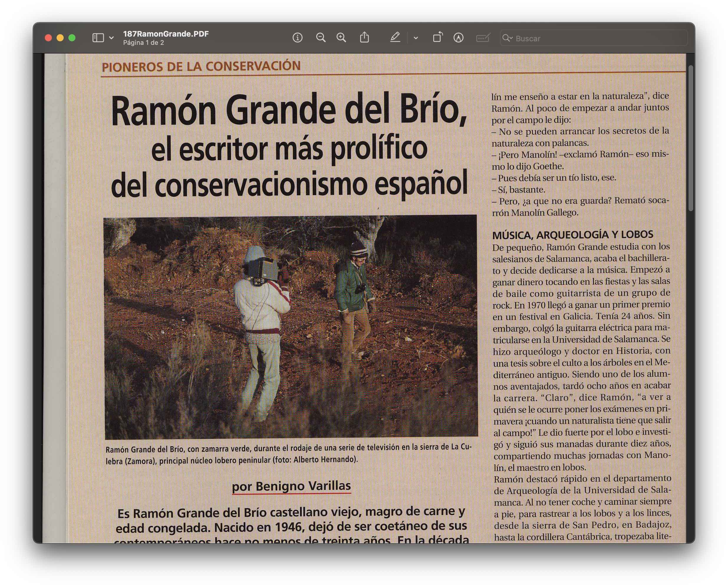Click the 'PIONEROS DE LA CONSERVACIÓN' header
The height and width of the screenshot is (587, 728).
[201, 66]
